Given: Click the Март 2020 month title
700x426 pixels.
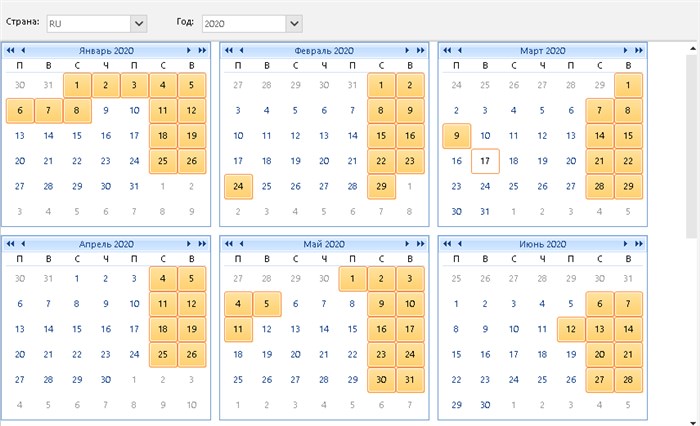Looking at the screenshot, I should tap(542, 51).
